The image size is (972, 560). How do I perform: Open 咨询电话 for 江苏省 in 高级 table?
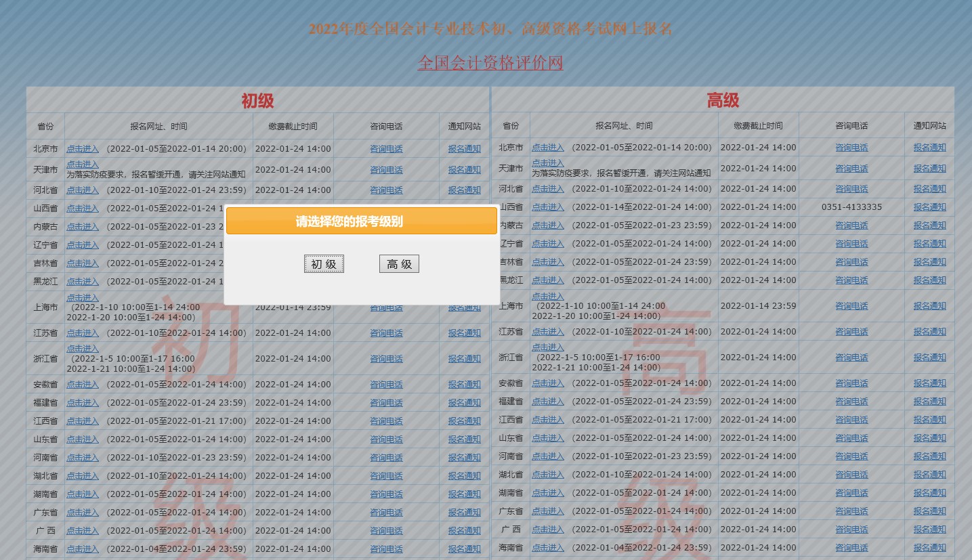[x=851, y=332]
